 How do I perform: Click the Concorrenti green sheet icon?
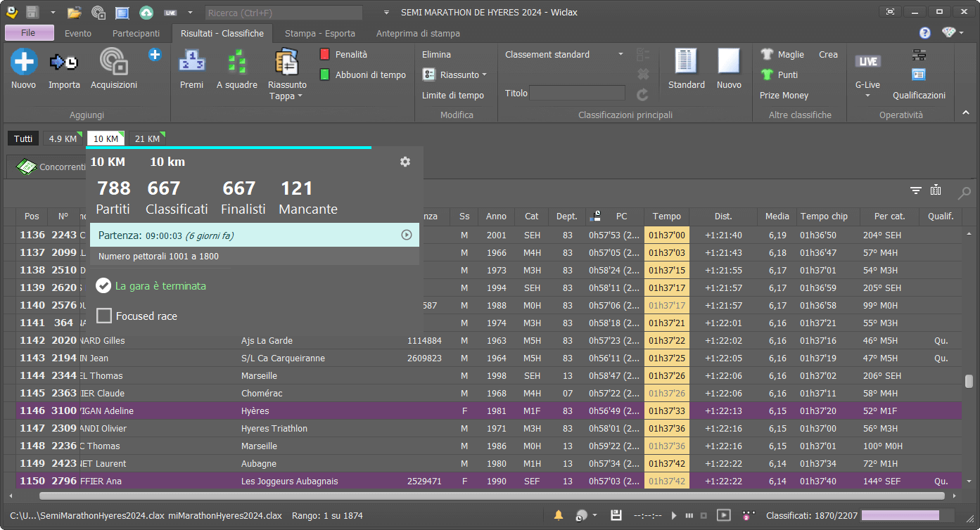tap(27, 167)
